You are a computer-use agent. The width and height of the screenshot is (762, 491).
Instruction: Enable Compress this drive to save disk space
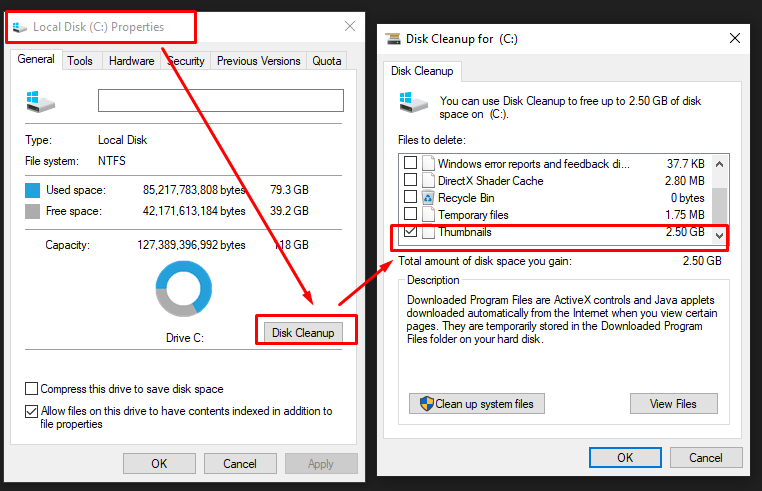pos(32,388)
